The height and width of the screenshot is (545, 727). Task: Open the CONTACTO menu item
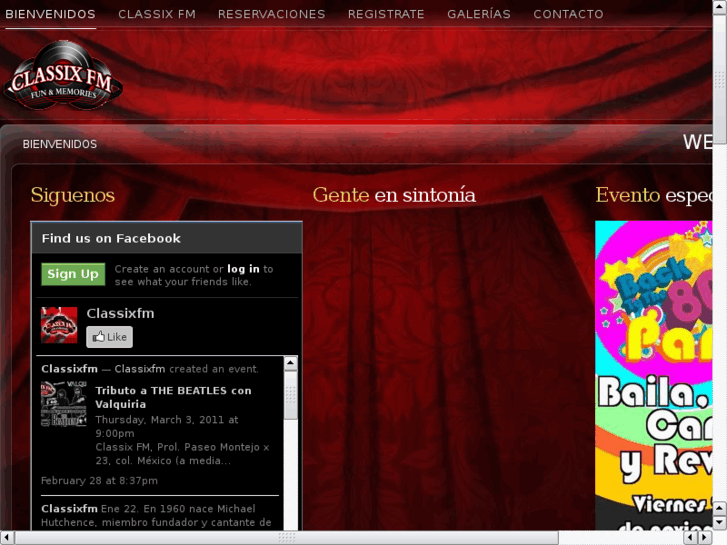(x=568, y=14)
